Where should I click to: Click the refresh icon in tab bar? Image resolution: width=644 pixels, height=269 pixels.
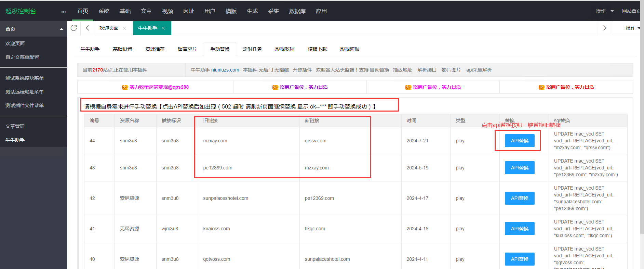pyautogui.click(x=73, y=28)
